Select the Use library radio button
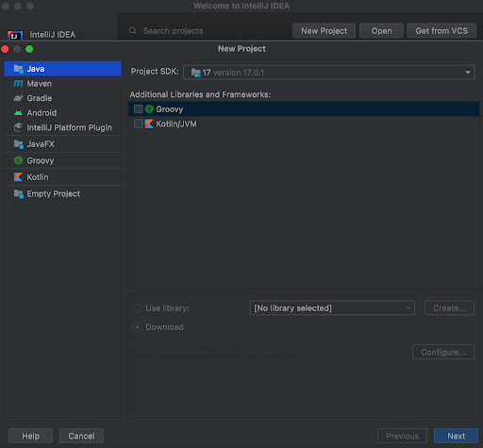483x448 pixels. coord(138,308)
